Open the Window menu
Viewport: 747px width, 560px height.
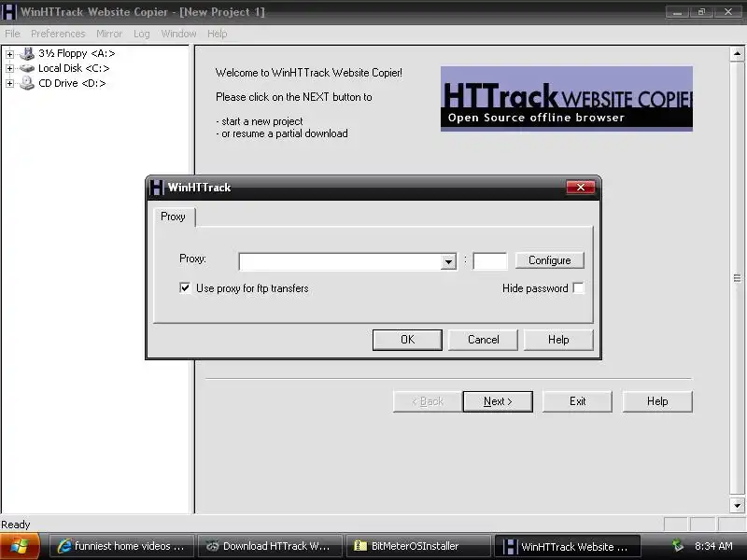(178, 34)
